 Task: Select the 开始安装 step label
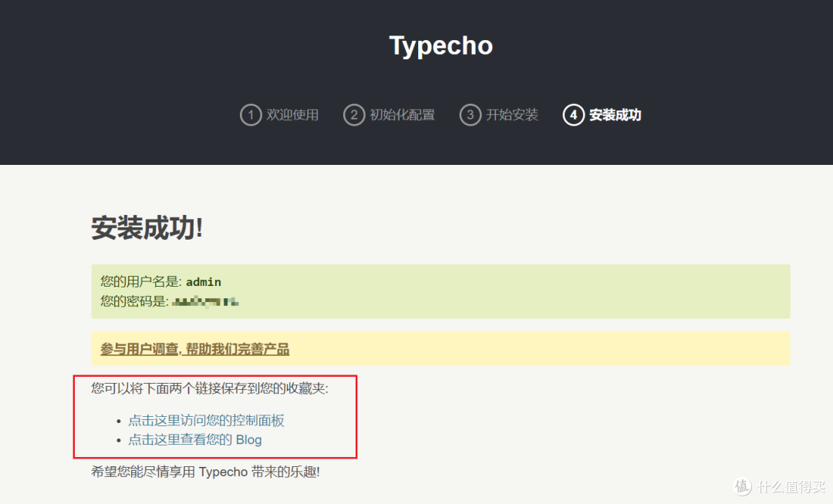point(513,114)
